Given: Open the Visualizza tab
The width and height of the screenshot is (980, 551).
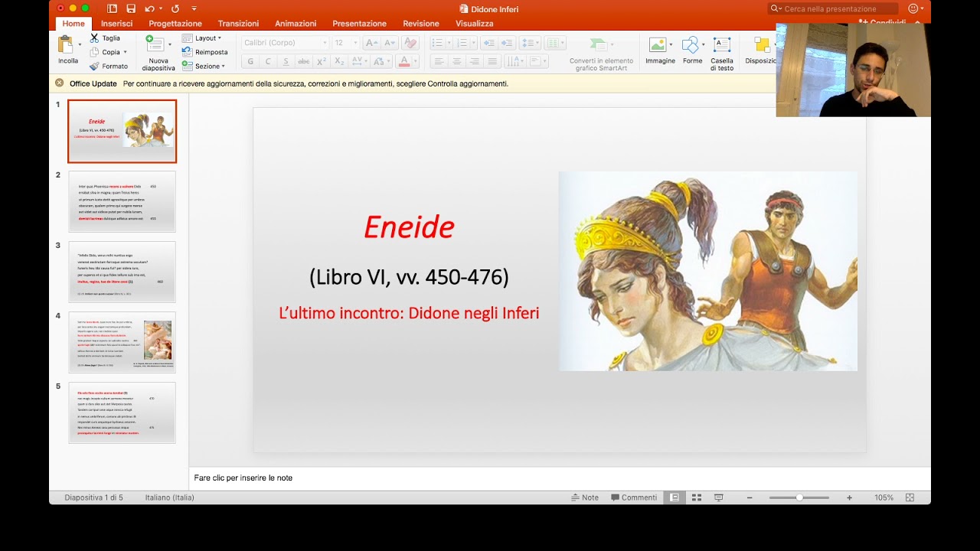Looking at the screenshot, I should (x=475, y=24).
